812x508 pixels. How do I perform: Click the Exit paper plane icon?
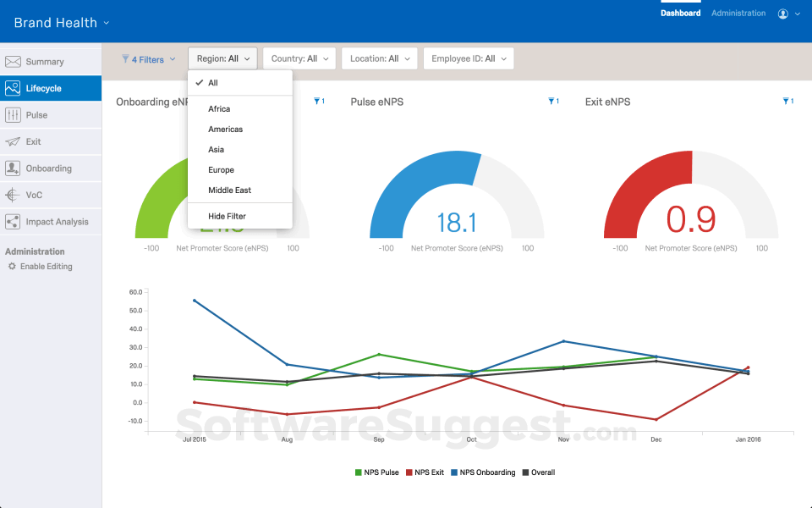click(x=13, y=141)
